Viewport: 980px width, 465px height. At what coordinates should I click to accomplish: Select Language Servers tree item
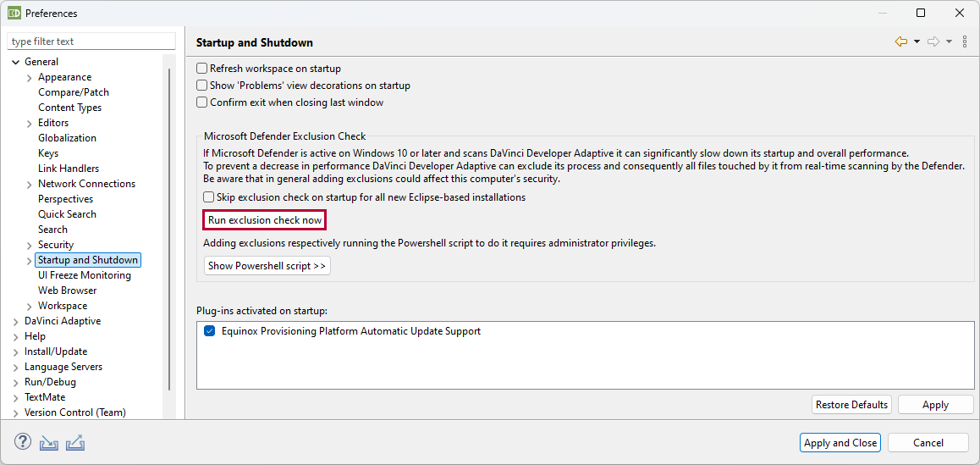point(63,367)
